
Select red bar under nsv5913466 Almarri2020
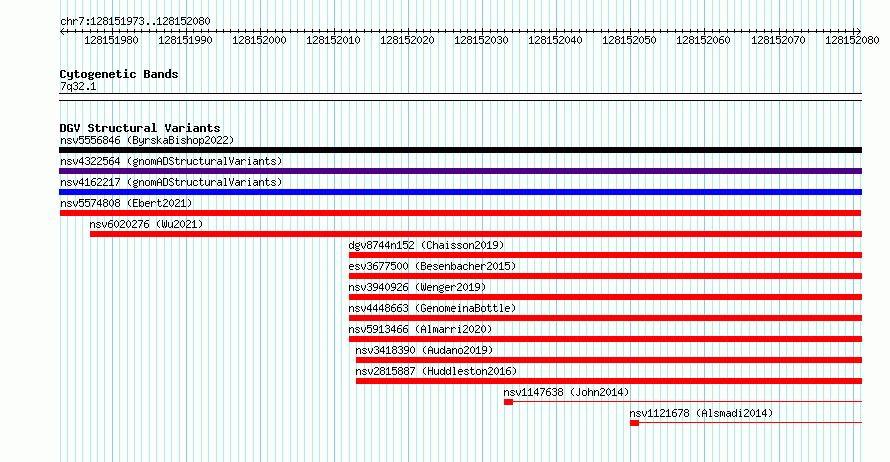(606, 339)
